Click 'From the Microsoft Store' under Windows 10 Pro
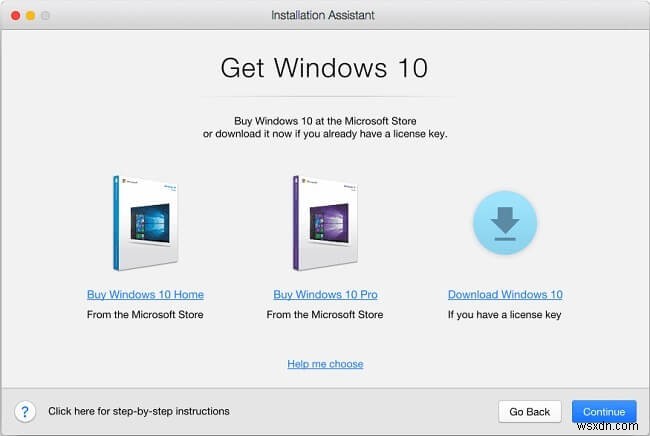 point(325,315)
